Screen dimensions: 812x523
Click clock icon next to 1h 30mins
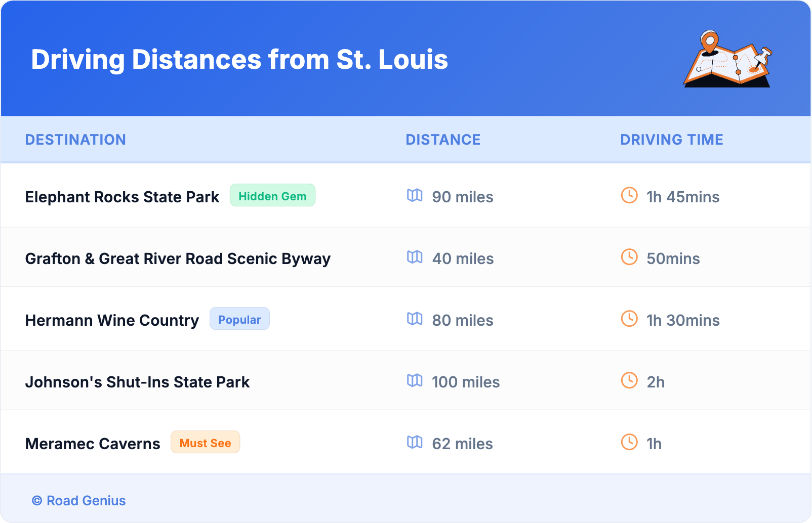coord(629,319)
